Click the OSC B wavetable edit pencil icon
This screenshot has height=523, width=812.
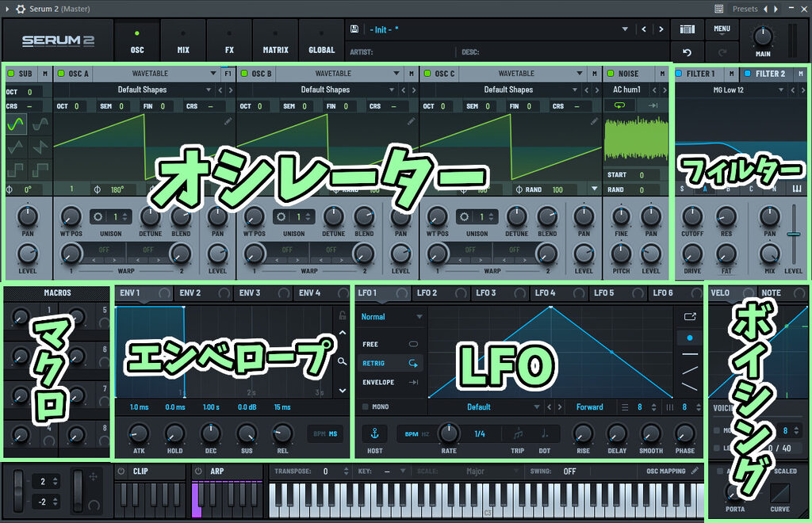(412, 121)
